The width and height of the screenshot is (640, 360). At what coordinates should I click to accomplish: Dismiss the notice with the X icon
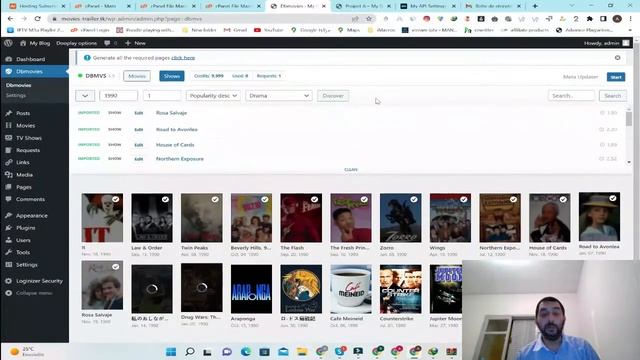coord(618,58)
